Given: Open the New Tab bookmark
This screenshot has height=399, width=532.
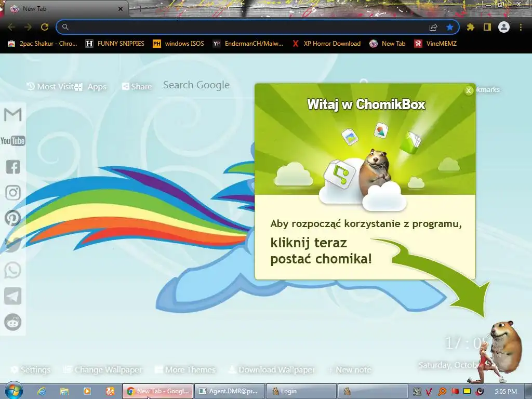Looking at the screenshot, I should (x=388, y=44).
